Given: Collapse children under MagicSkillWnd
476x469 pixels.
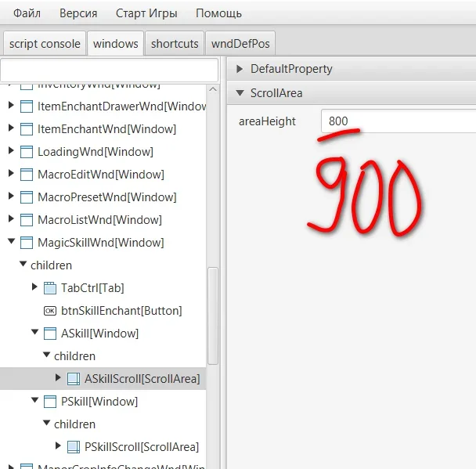Looking at the screenshot, I should [23, 264].
